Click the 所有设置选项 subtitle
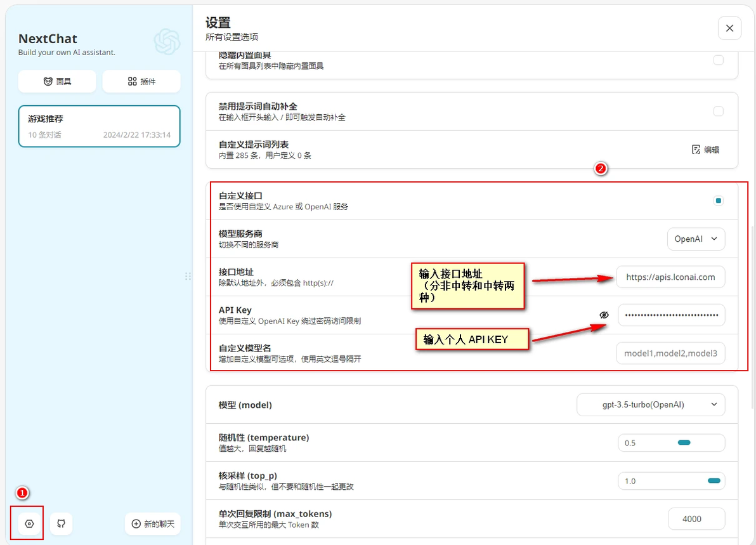 (x=232, y=37)
